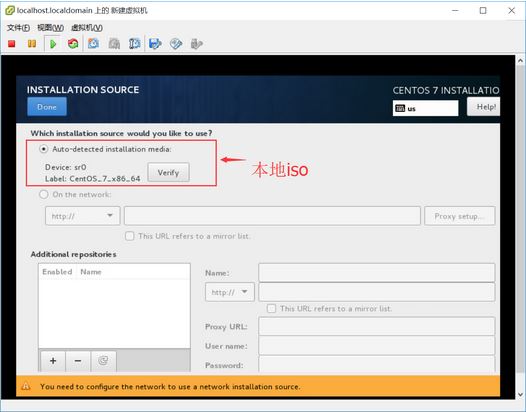
Task: Click the Proxy setup... button
Action: [460, 216]
